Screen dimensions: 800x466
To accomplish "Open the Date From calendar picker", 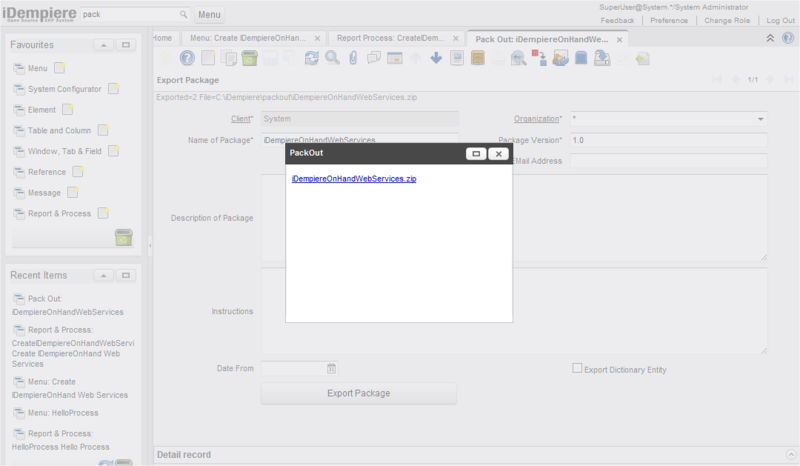I will point(332,369).
